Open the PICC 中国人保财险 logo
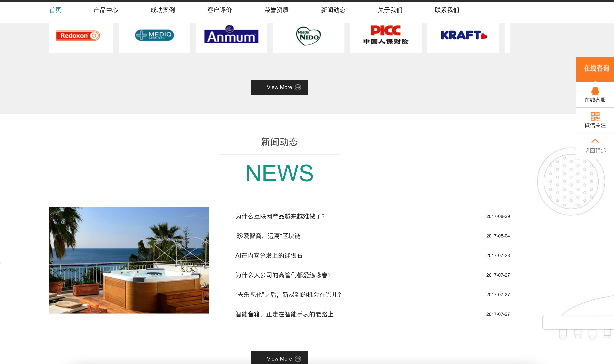Image resolution: width=614 pixels, height=364 pixels. 386,35
